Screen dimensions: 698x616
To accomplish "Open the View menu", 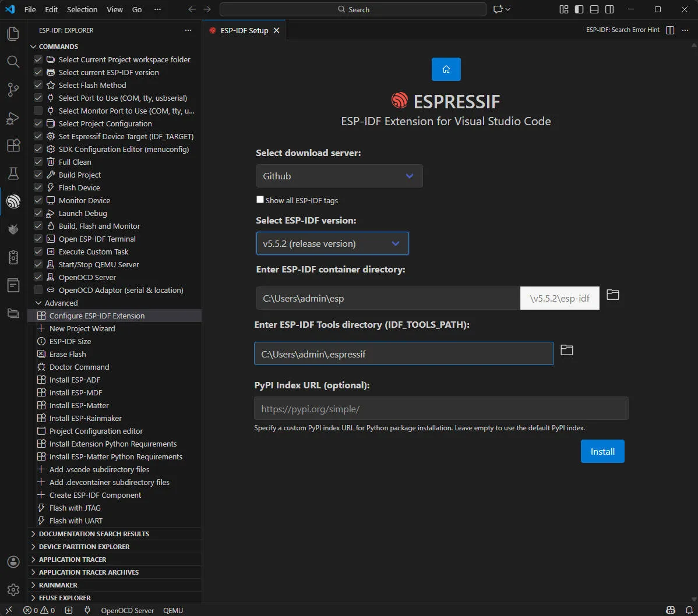I will tap(114, 9).
